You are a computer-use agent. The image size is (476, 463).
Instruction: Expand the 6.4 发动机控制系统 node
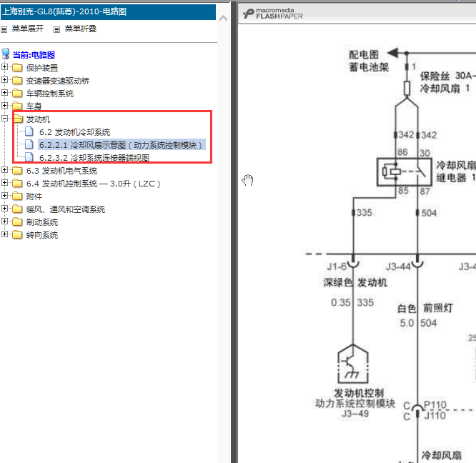[4, 182]
